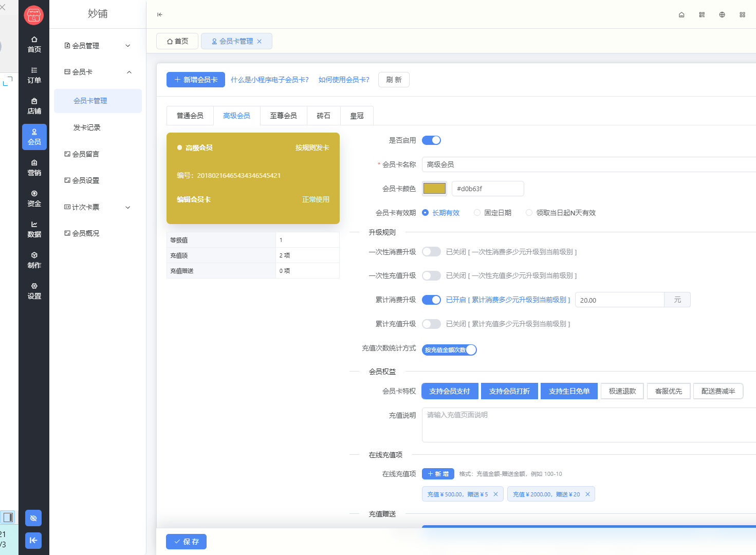
Task: Click the 累计消费升级 amount field showing 20.00
Action: pyautogui.click(x=620, y=300)
